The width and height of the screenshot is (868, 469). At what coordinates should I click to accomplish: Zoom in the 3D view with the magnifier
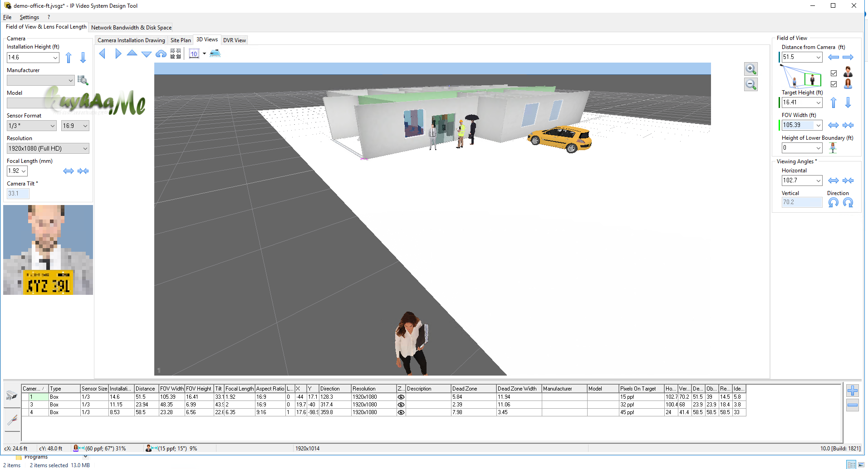[751, 69]
